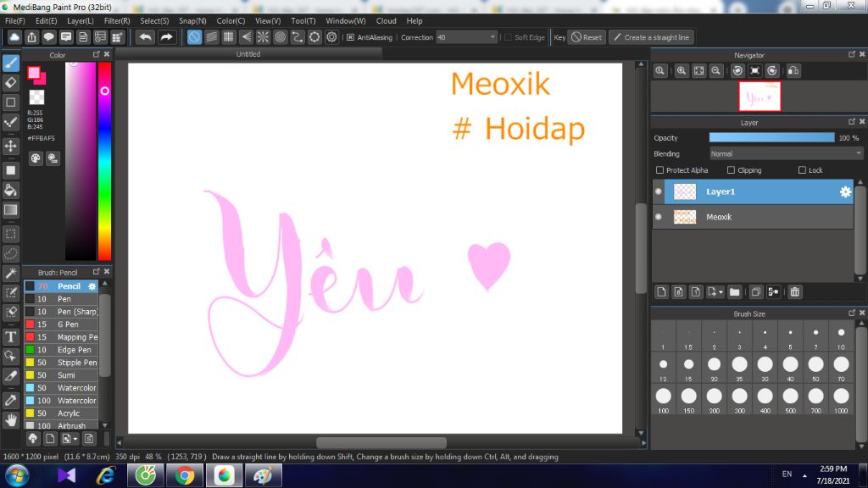Open the Blending mode dropdown
Screen dimensions: 868x488
tap(786, 154)
